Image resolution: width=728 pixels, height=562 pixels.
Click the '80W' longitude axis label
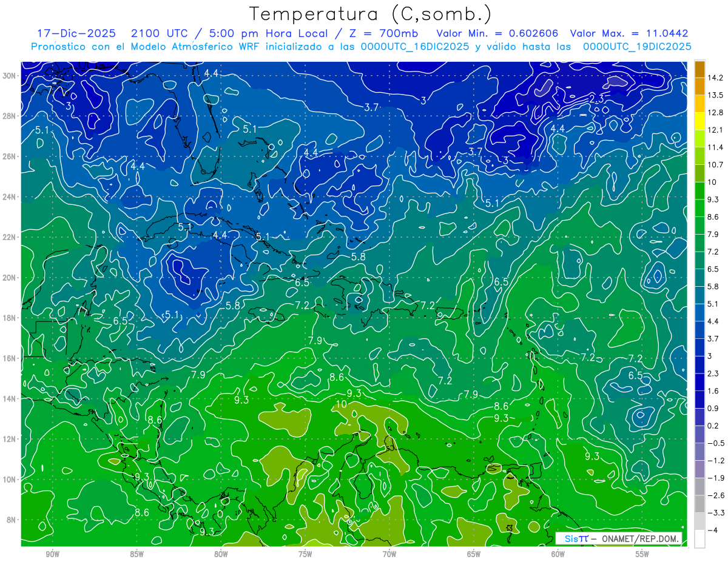221,555
